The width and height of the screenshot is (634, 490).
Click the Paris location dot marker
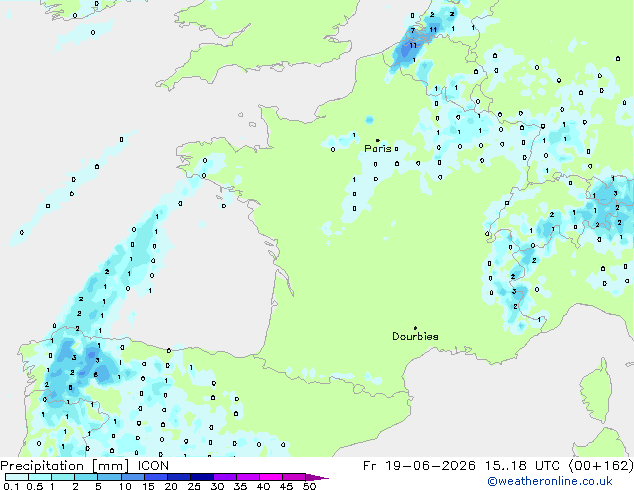pyautogui.click(x=378, y=140)
